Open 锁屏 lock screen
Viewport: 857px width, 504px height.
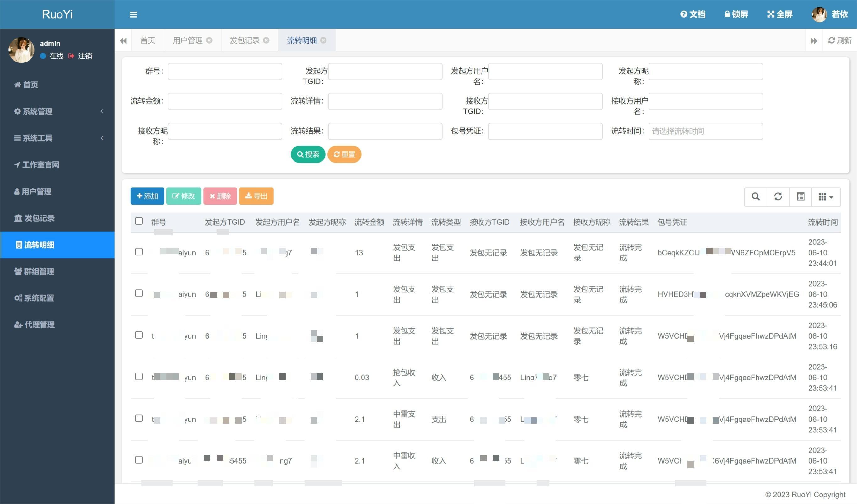(736, 14)
